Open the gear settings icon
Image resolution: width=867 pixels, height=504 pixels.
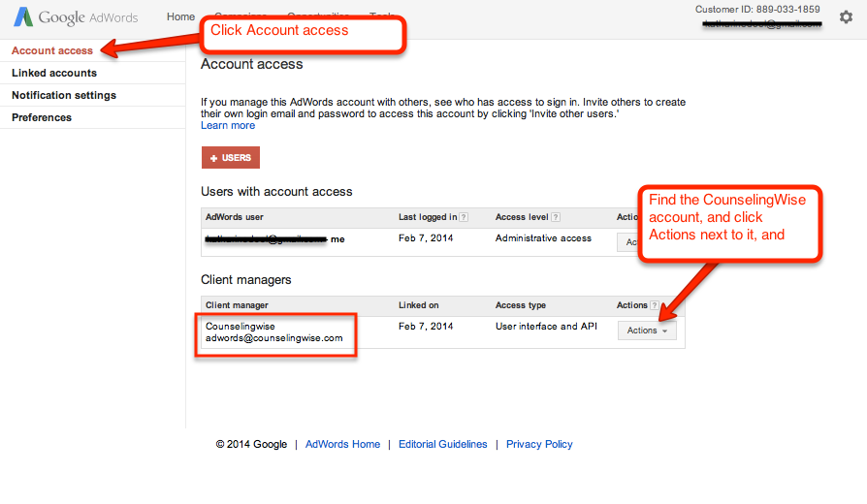click(x=846, y=17)
